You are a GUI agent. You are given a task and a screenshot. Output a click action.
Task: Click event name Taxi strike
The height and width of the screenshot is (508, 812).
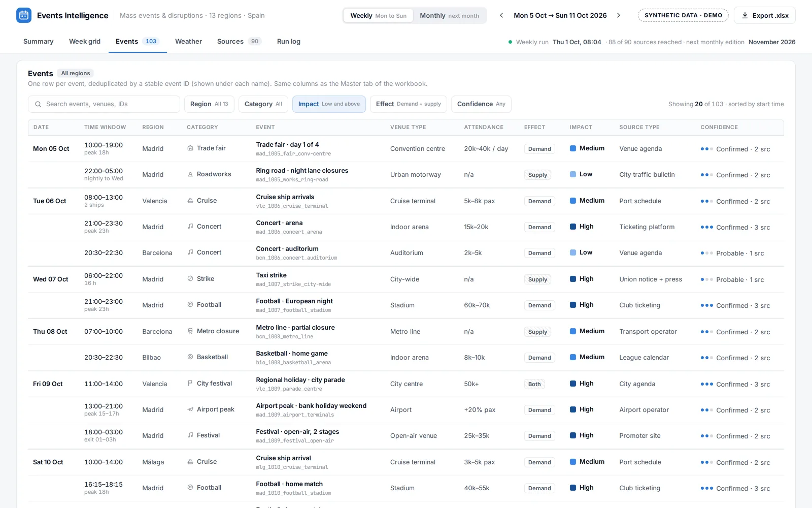coord(271,275)
